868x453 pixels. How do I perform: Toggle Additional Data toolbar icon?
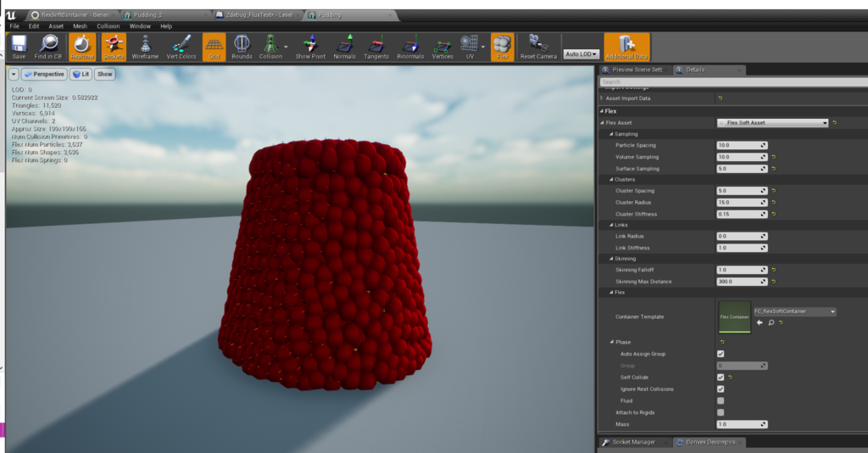pos(626,47)
